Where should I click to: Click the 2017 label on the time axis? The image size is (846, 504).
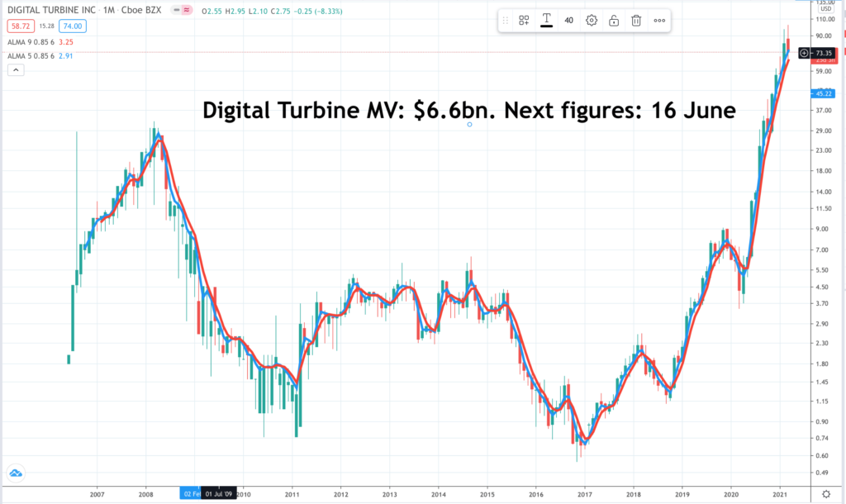tap(585, 494)
